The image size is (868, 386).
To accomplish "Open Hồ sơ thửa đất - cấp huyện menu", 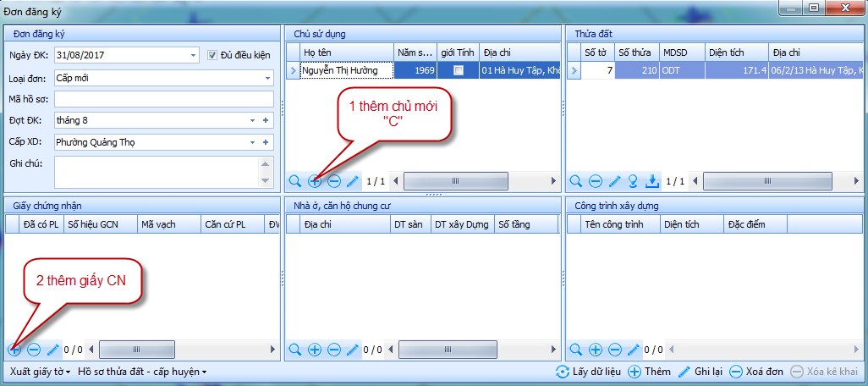I will coord(141,372).
